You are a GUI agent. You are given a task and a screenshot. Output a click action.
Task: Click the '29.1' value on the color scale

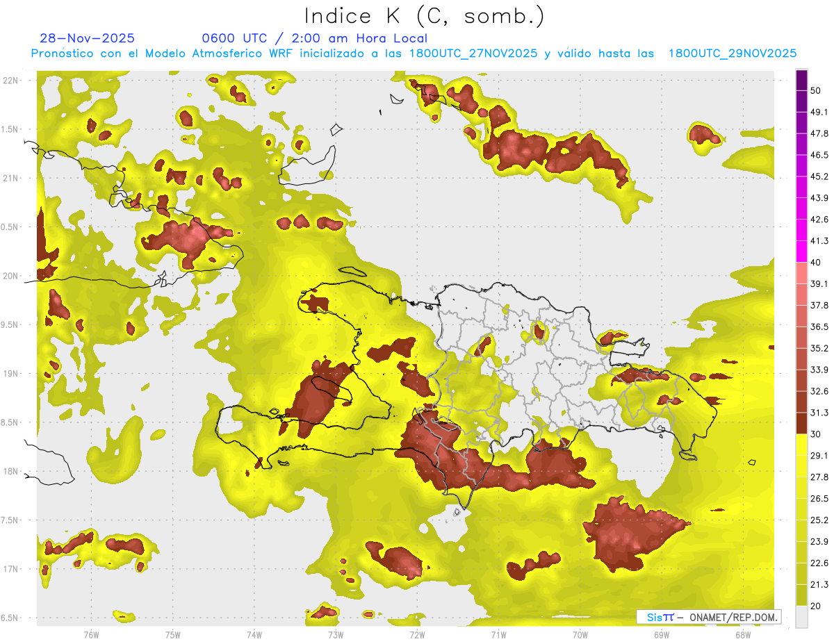(x=819, y=455)
